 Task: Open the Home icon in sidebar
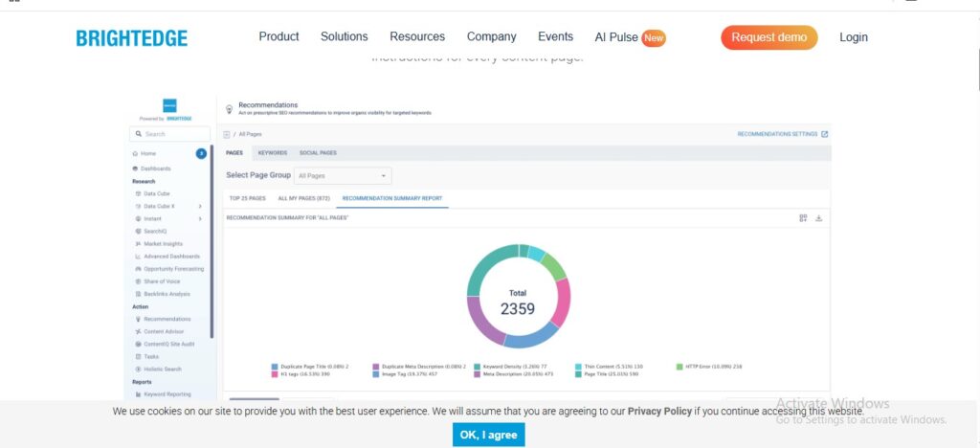(x=135, y=154)
